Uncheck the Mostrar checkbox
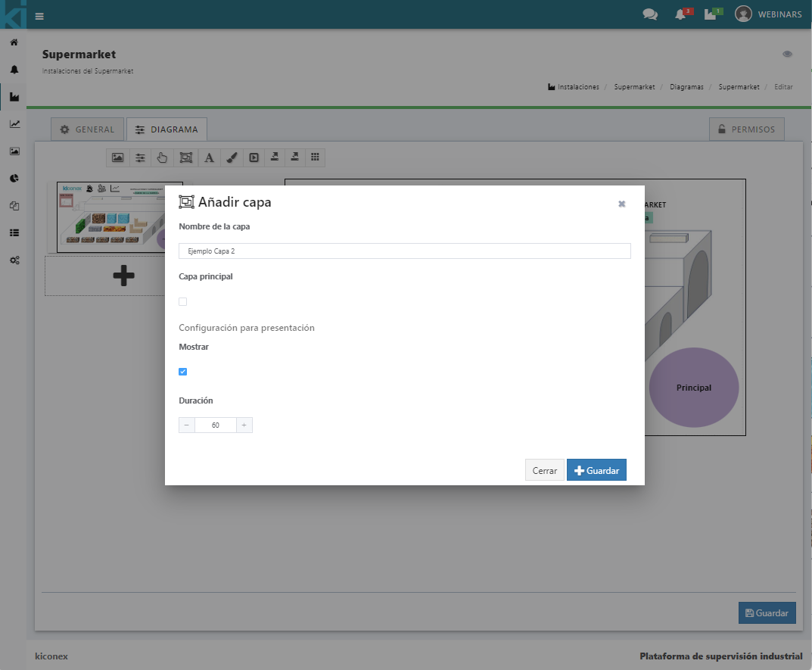Viewport: 812px width, 670px height. pyautogui.click(x=182, y=372)
